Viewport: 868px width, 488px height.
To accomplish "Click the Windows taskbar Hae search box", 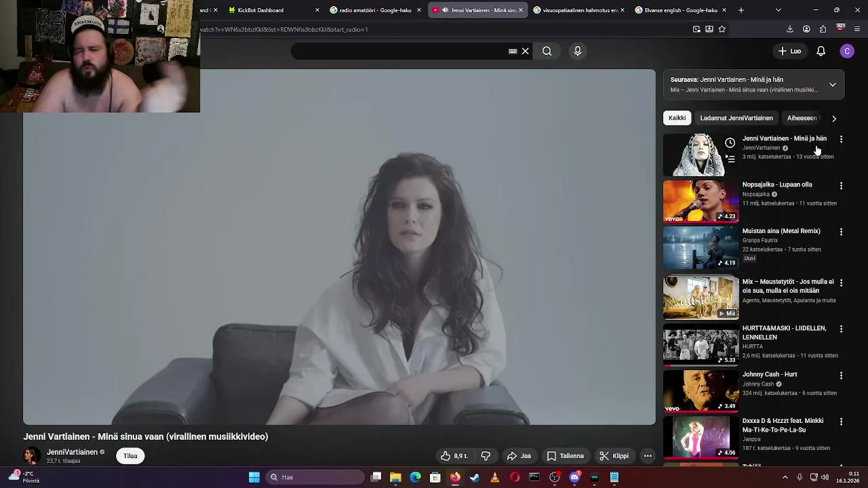I will tap(314, 477).
